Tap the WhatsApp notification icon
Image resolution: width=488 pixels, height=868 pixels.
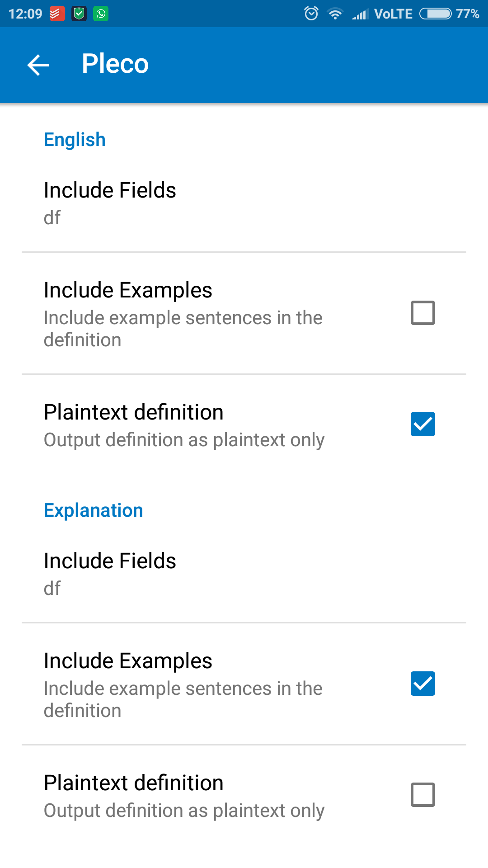coord(101,14)
